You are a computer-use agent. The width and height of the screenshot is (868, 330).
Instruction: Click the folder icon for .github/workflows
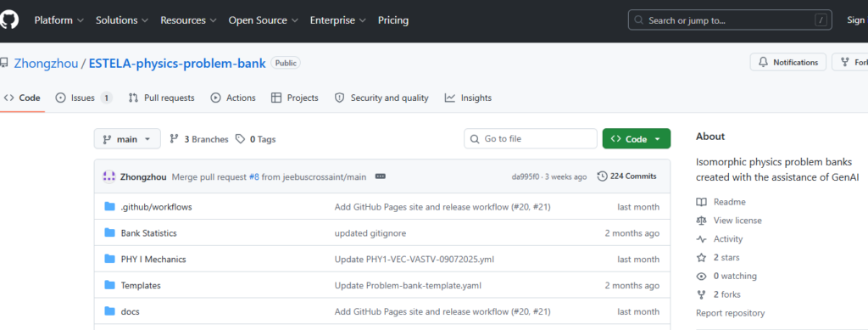[x=109, y=207]
